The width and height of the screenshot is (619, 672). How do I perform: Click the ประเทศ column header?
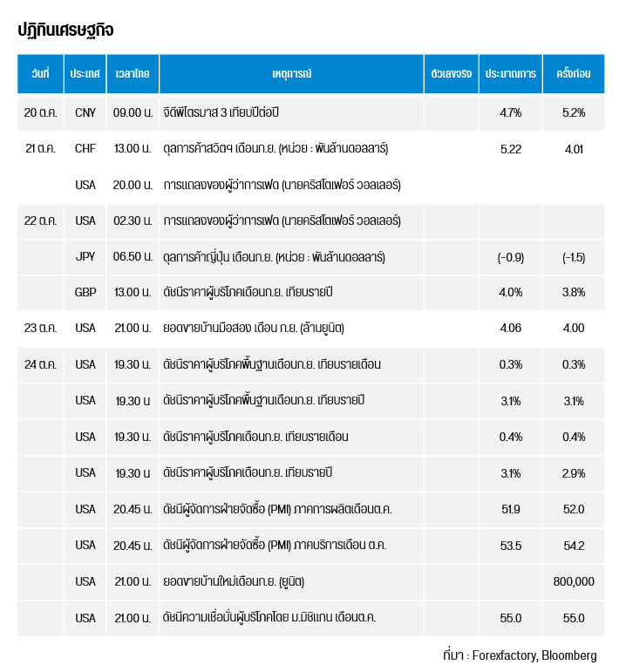(85, 74)
